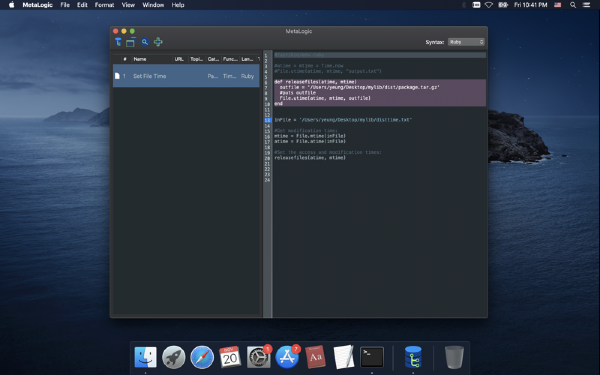
Task: Open Terminal from the Dock
Action: point(372,357)
